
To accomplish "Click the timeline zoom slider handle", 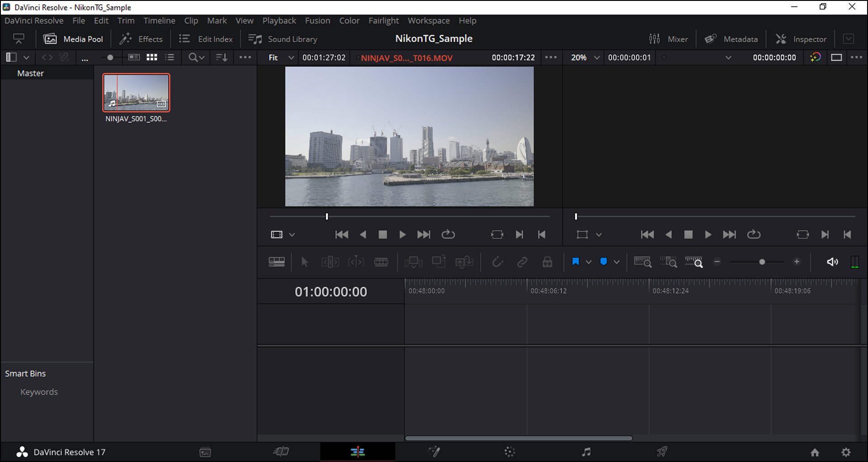I will [762, 262].
